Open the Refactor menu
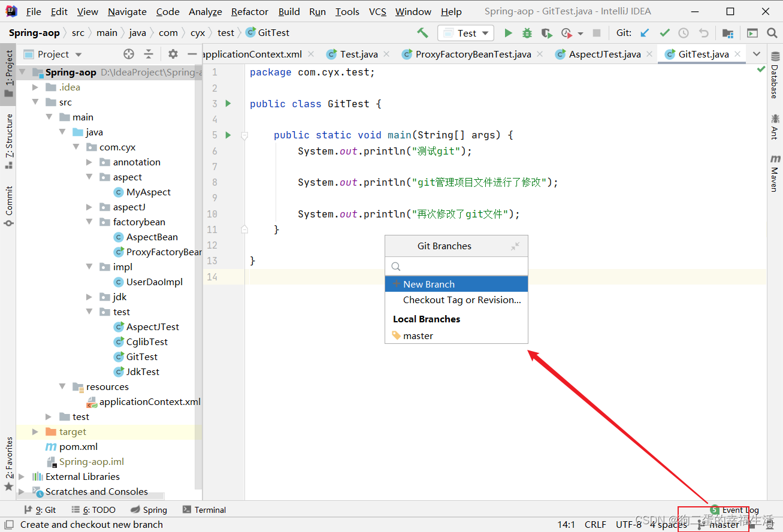This screenshot has width=783, height=532. tap(249, 11)
